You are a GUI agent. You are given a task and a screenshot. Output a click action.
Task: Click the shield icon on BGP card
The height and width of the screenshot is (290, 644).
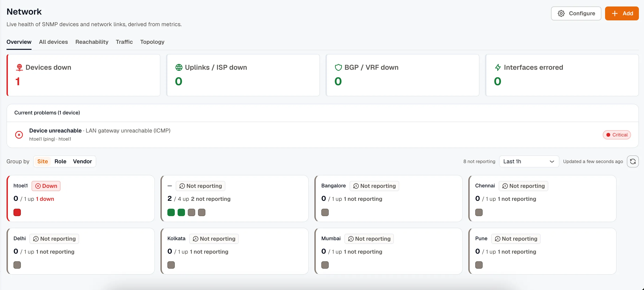[x=338, y=67]
